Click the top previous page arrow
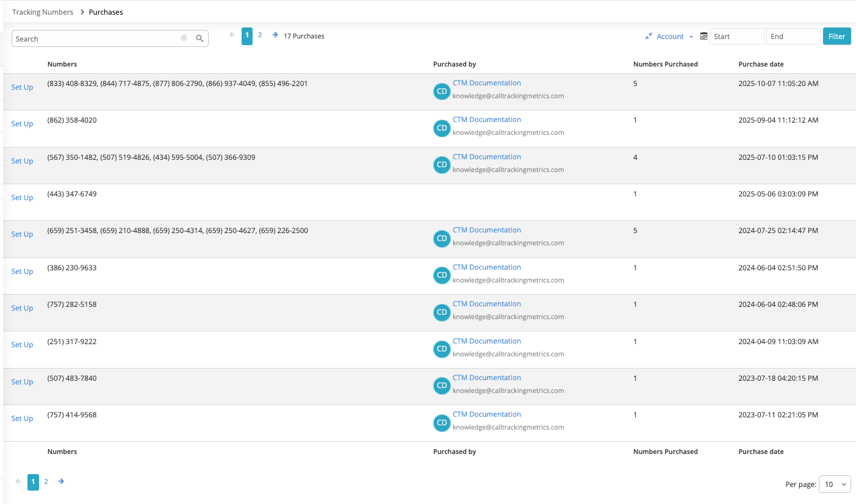This screenshot has height=504, width=856. point(232,35)
